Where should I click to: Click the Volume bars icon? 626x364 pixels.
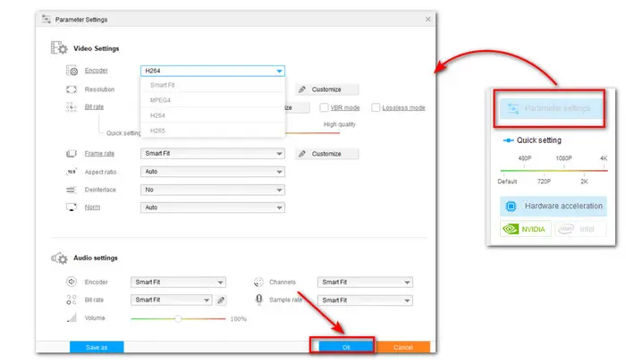click(x=72, y=317)
